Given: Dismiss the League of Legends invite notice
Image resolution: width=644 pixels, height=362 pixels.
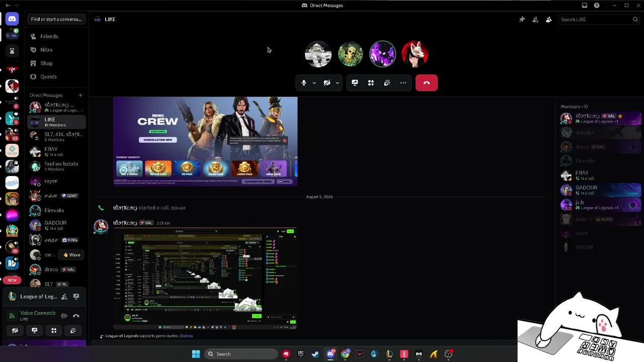Looking at the screenshot, I should click(186, 336).
